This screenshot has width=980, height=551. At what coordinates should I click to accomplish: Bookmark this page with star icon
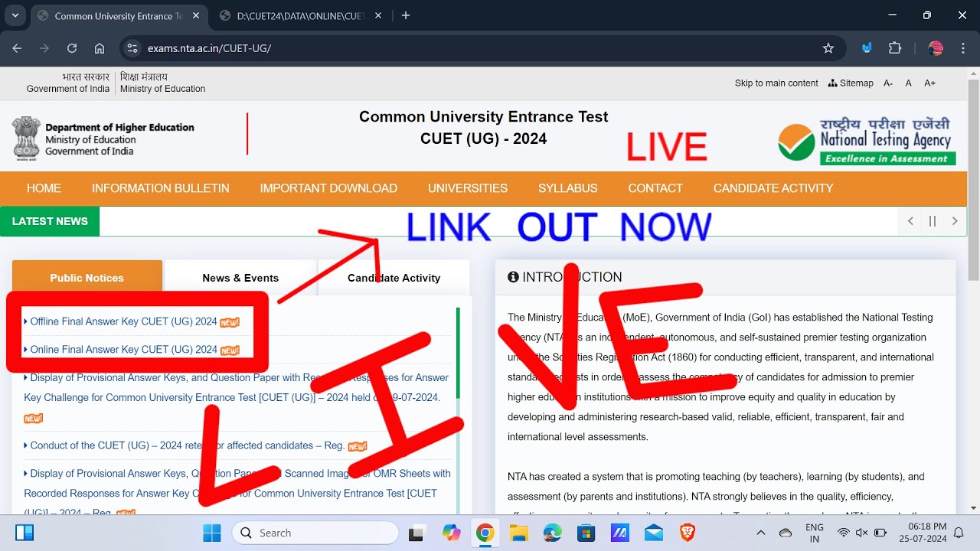click(x=828, y=48)
